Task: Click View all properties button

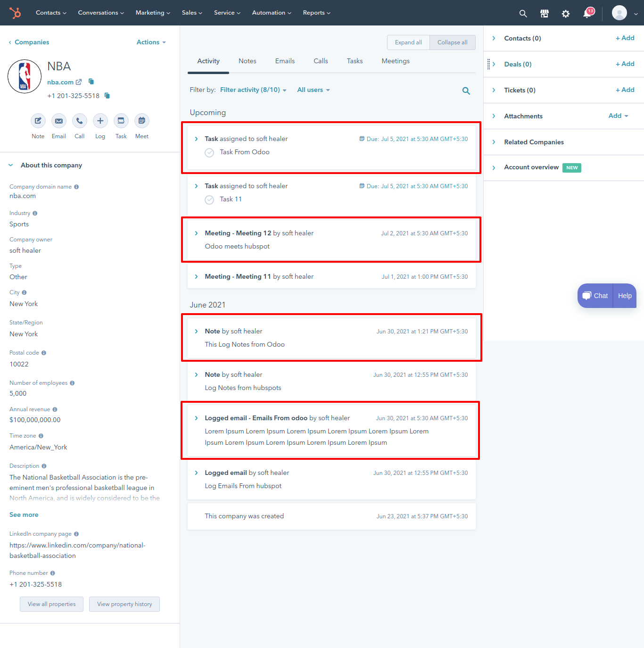Action: pos(52,604)
